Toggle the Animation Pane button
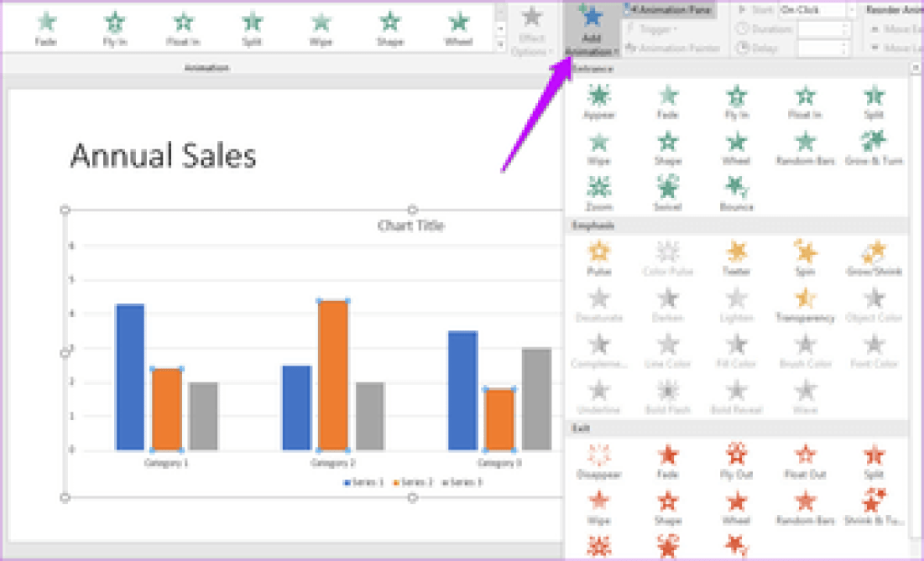The image size is (924, 561). tap(671, 10)
